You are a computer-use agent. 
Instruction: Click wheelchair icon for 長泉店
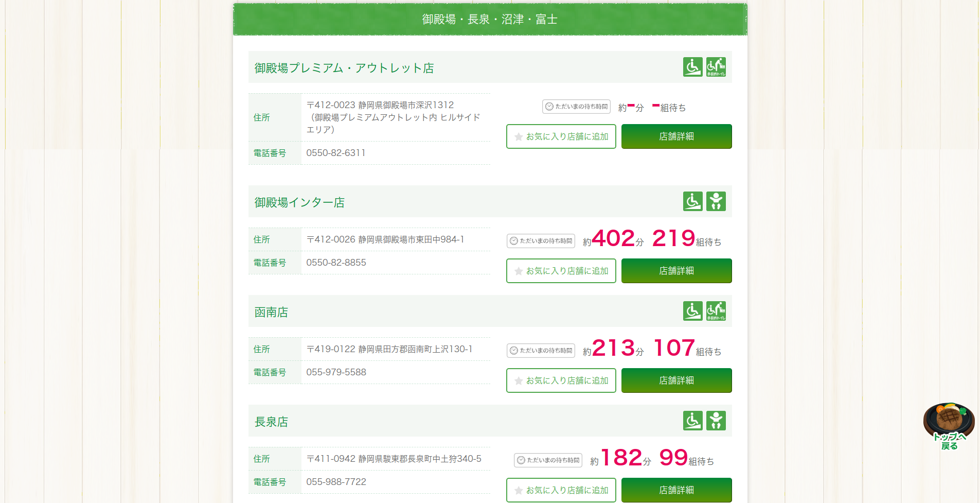pos(692,421)
